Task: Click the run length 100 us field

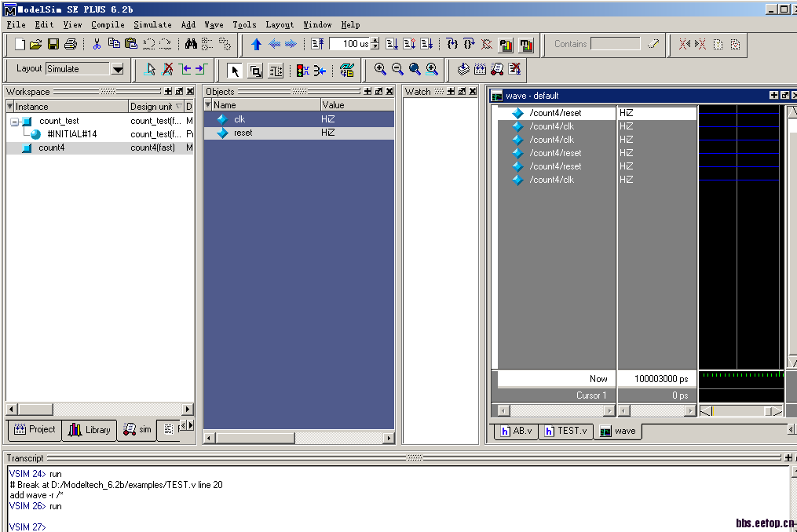Action: [x=350, y=44]
